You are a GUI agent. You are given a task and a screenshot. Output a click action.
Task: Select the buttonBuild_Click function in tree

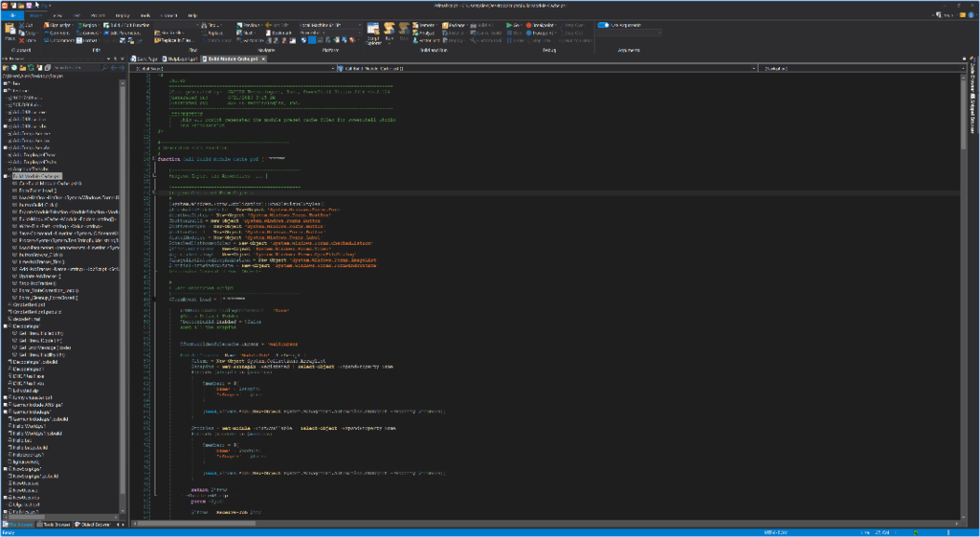(37, 205)
